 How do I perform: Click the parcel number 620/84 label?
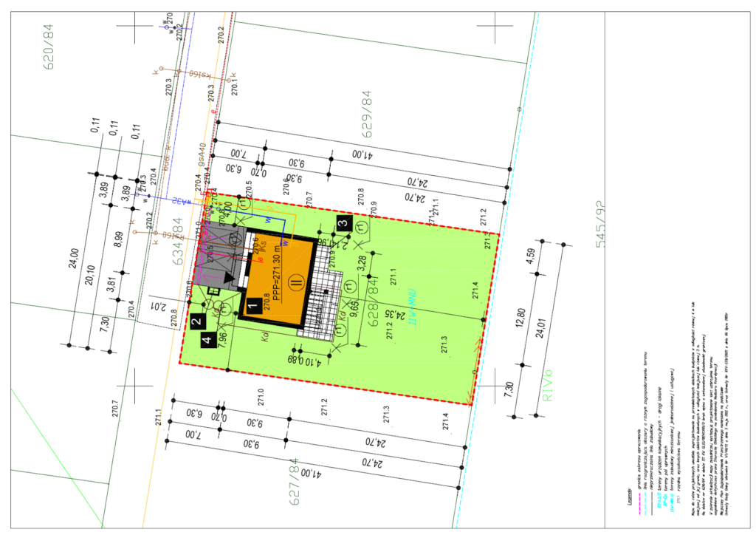point(50,46)
